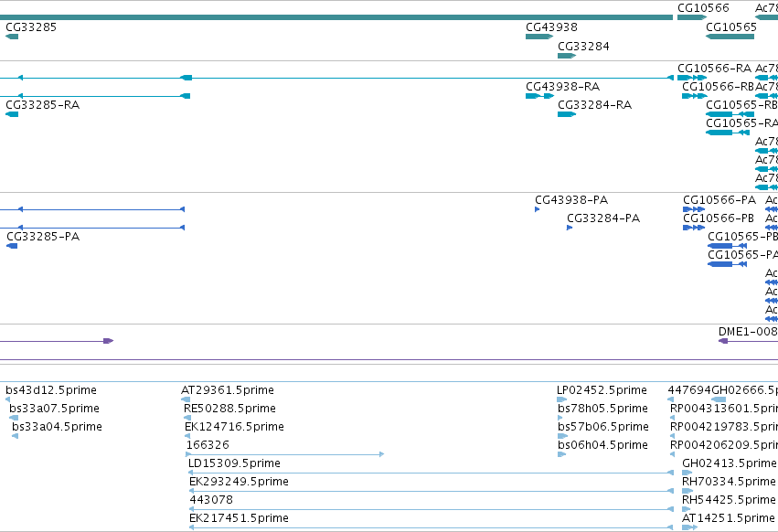Select the CG43938 gene label
This screenshot has height=532, width=778.
(552, 27)
